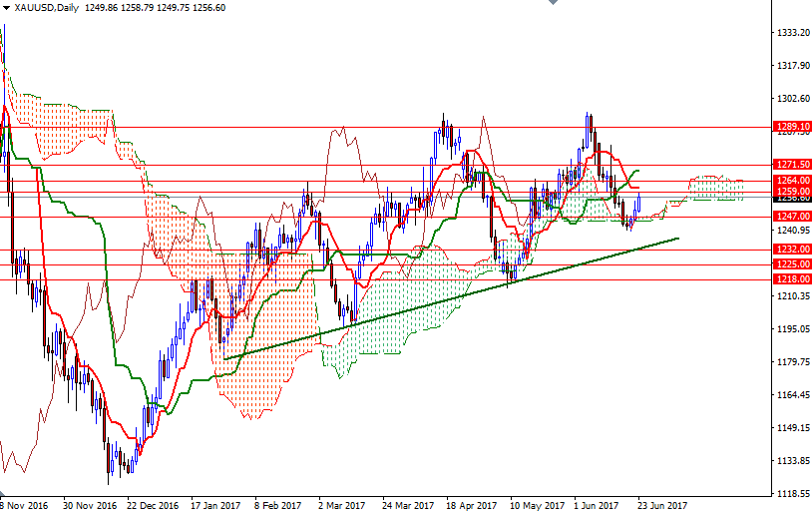Click the 1247.00 horizontal line price tag
The image size is (812, 513).
[x=791, y=216]
